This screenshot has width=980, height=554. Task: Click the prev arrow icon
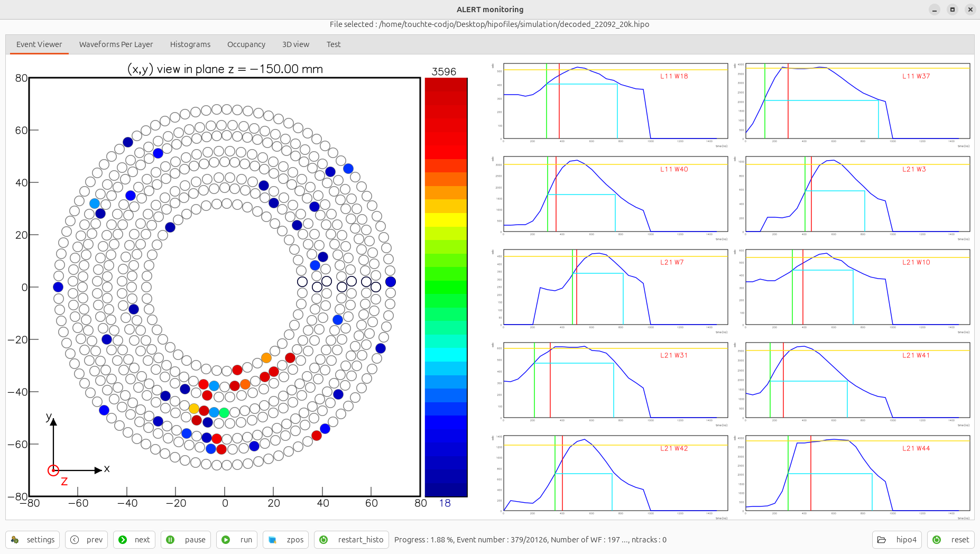(75, 540)
